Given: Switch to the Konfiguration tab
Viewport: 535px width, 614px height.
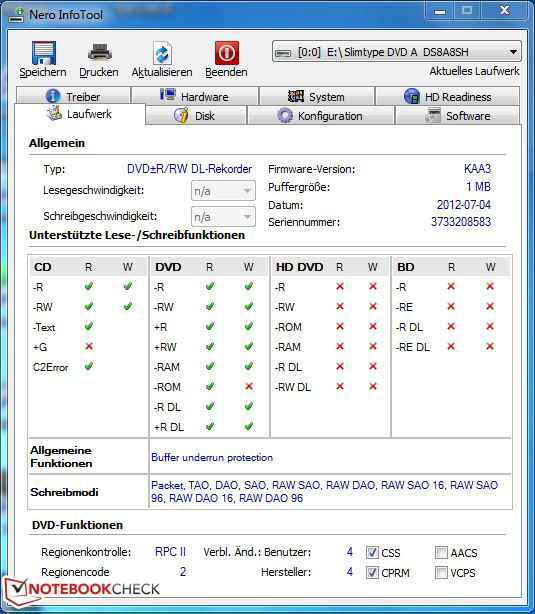Looking at the screenshot, I should pos(320,116).
